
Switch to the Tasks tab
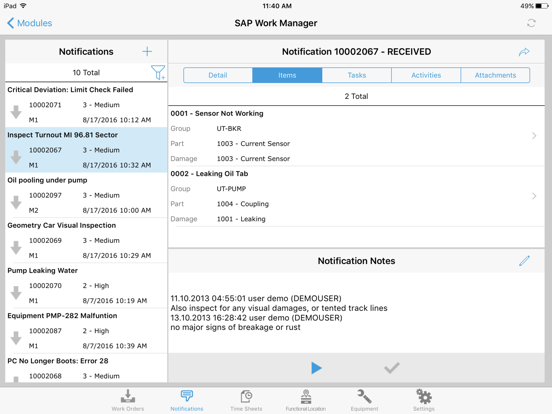coord(357,75)
